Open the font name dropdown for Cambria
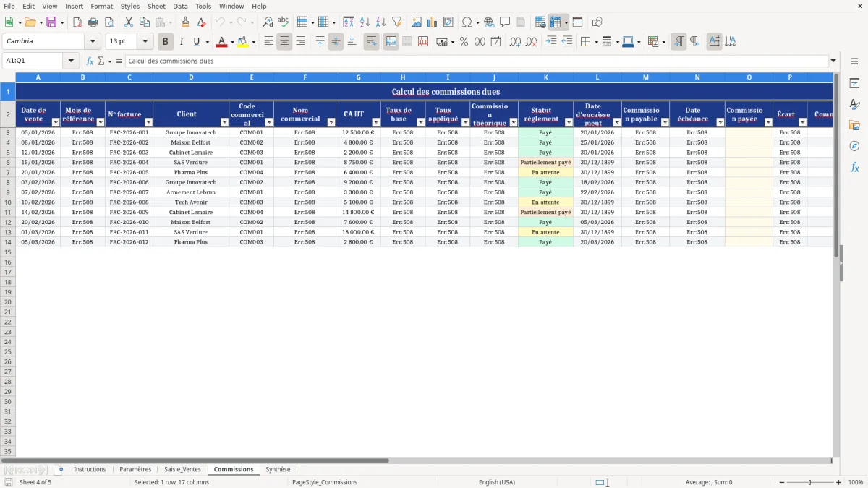The image size is (868, 488). click(92, 42)
